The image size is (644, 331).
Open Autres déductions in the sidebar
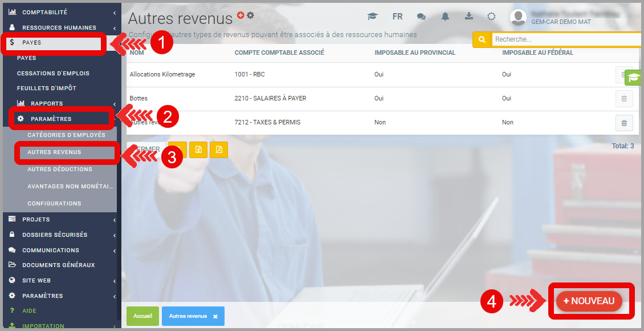[x=60, y=169]
